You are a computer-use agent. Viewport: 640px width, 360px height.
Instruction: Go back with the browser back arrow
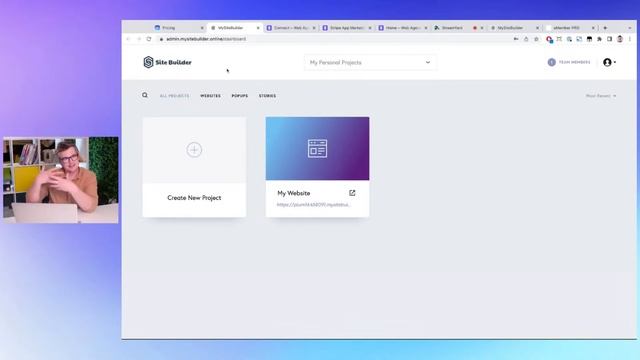[x=128, y=39]
